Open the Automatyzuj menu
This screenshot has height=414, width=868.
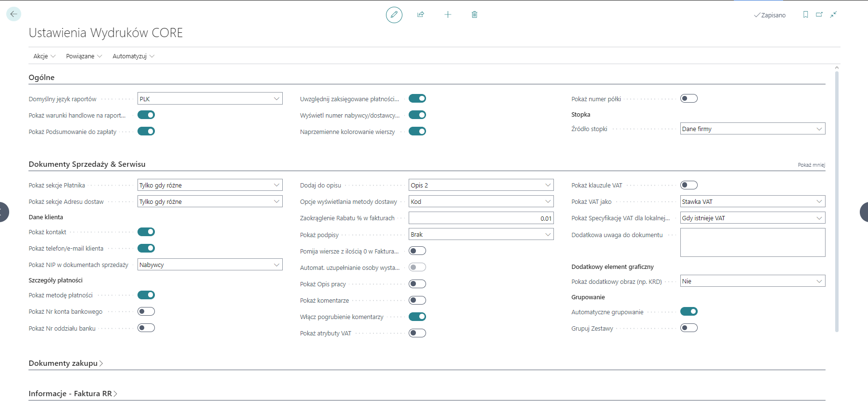[x=134, y=56]
